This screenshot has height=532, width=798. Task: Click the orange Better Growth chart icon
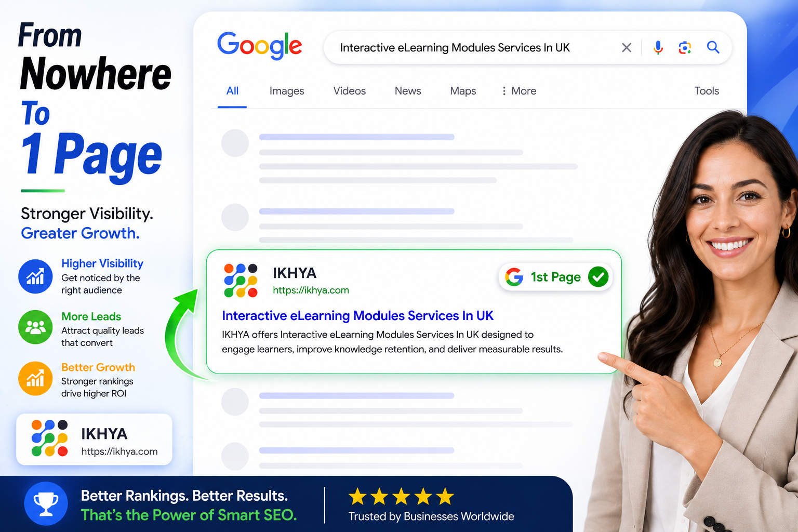point(35,378)
